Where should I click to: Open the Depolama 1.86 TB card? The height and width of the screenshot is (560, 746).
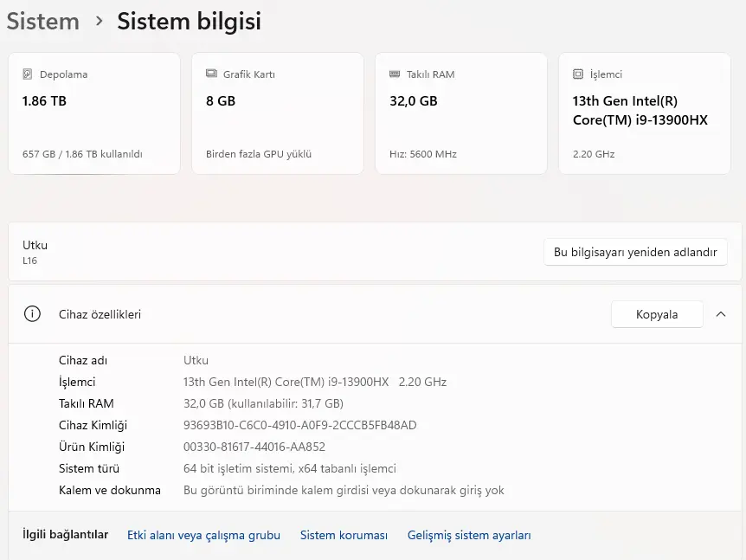click(94, 113)
